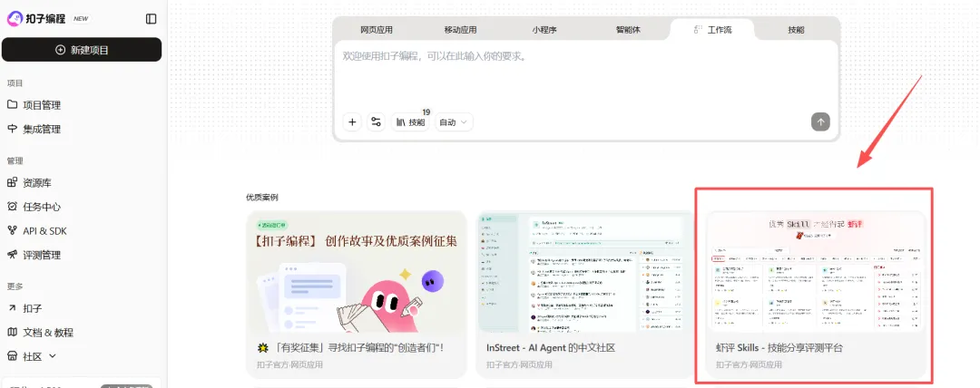This screenshot has width=980, height=388.
Task: Open the sliders settings icon button
Action: (376, 121)
